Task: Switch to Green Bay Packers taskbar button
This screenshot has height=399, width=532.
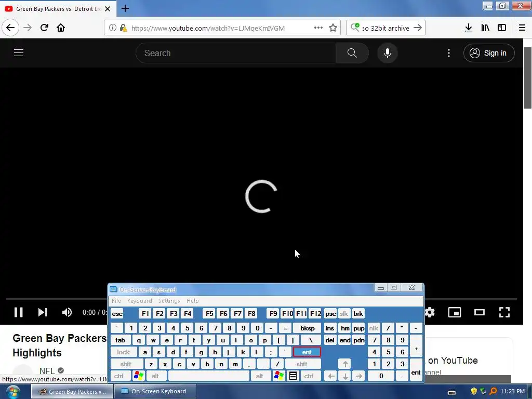Action: click(72, 392)
